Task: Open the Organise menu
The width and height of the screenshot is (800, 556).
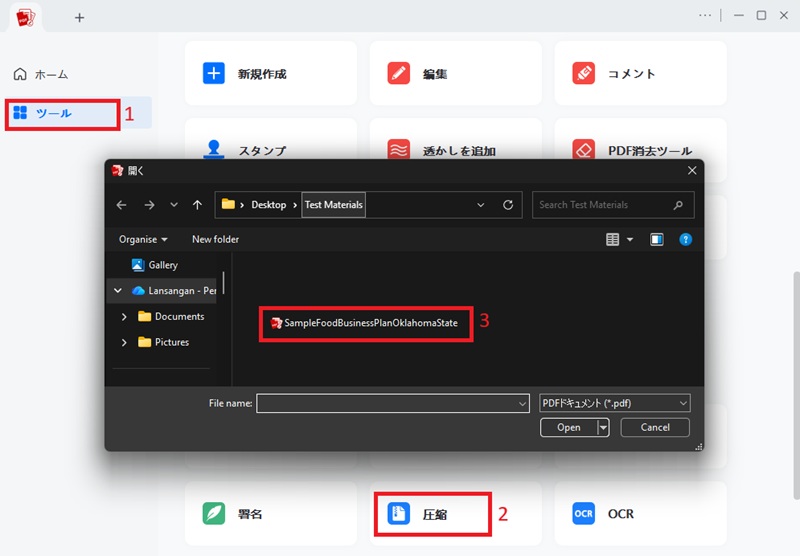Action: (x=143, y=239)
